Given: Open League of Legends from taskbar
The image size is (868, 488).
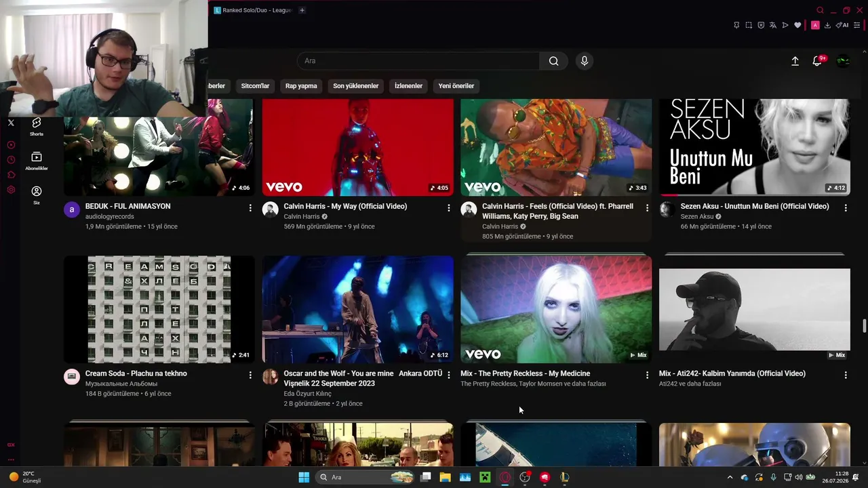Looking at the screenshot, I should pos(564,477).
